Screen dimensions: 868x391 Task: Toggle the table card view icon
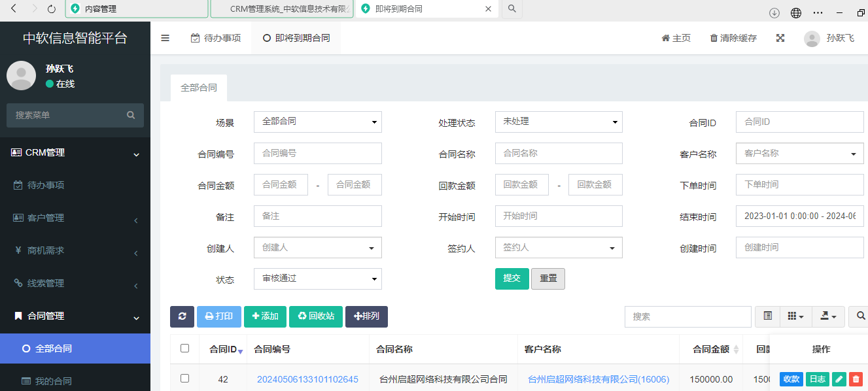coord(768,316)
